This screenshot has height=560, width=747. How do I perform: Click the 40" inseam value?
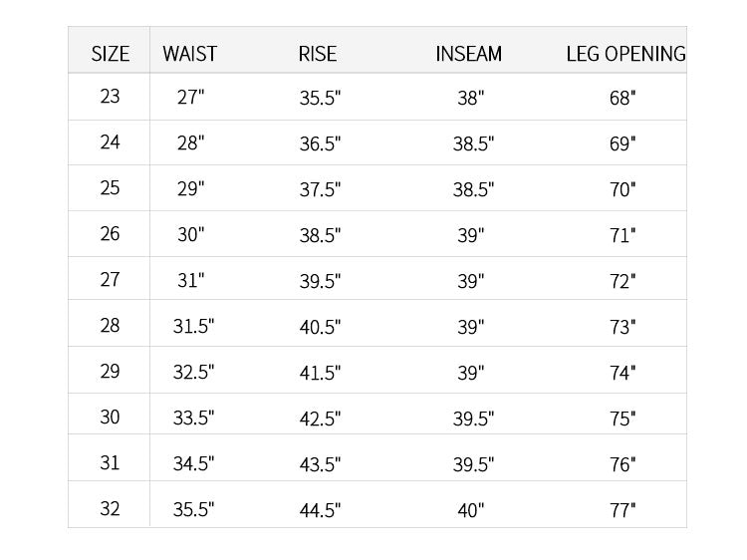pyautogui.click(x=471, y=511)
